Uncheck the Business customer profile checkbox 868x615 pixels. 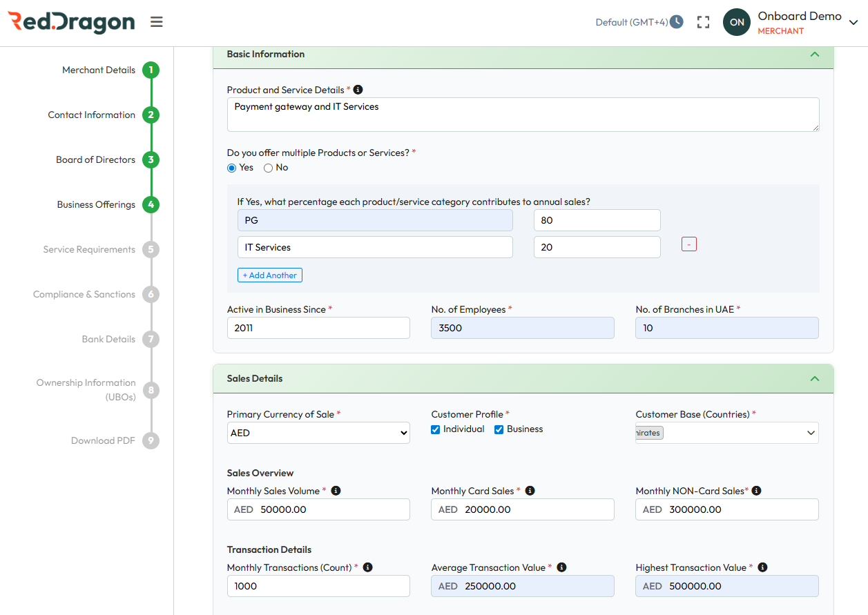pos(499,429)
